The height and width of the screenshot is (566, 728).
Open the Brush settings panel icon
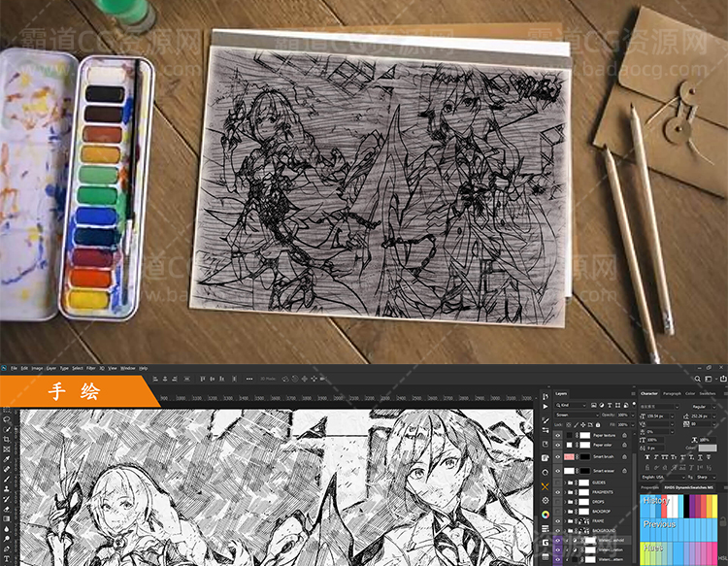point(546,420)
